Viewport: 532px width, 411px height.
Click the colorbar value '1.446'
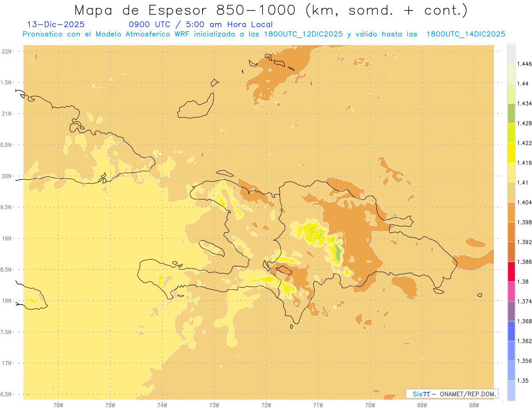point(524,64)
